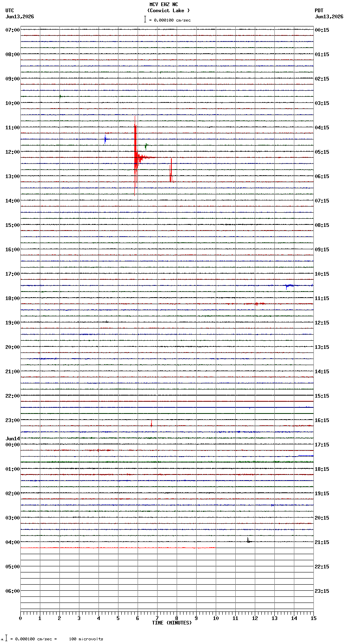This screenshot has height=644, width=346.
Task: Click the 20:00 UTC row label
Action: 13,347
